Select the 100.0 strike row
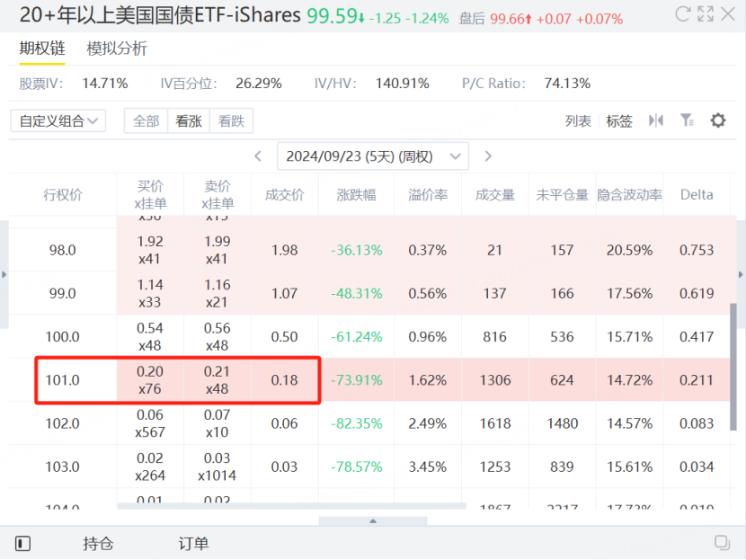Screen dimensions: 746x560 click(369, 336)
